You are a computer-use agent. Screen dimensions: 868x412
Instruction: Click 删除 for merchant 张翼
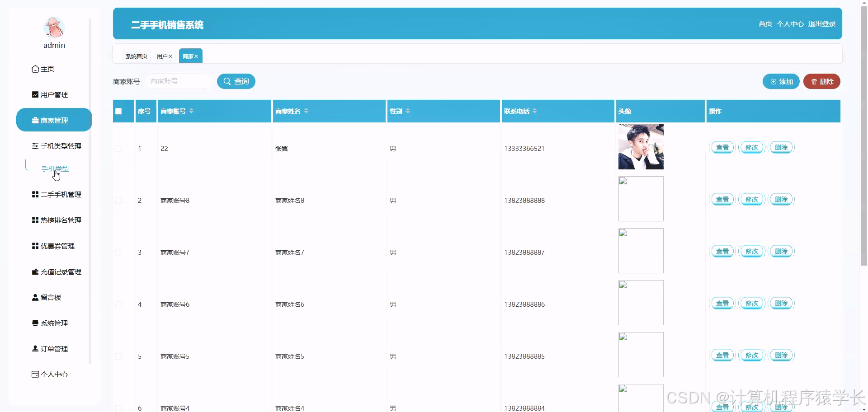pyautogui.click(x=781, y=147)
